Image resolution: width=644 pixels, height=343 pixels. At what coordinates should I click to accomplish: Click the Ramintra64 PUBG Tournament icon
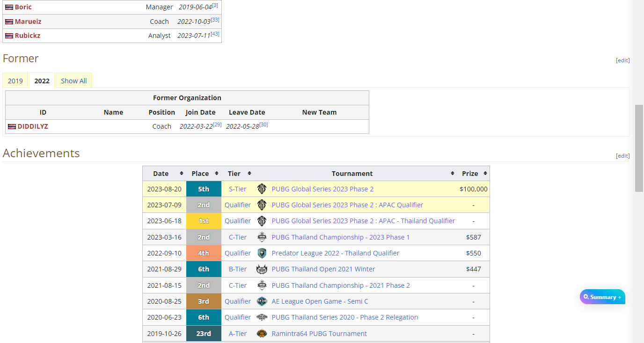coord(262,334)
